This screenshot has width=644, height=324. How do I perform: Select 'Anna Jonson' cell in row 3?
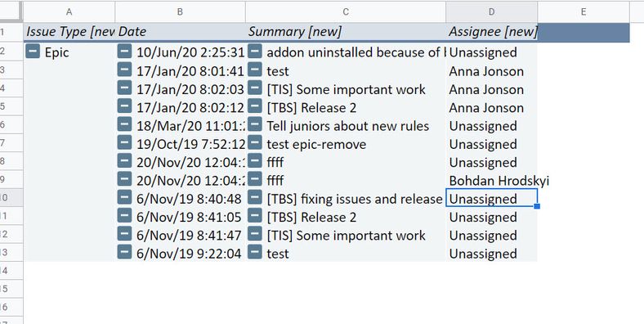[x=492, y=70]
